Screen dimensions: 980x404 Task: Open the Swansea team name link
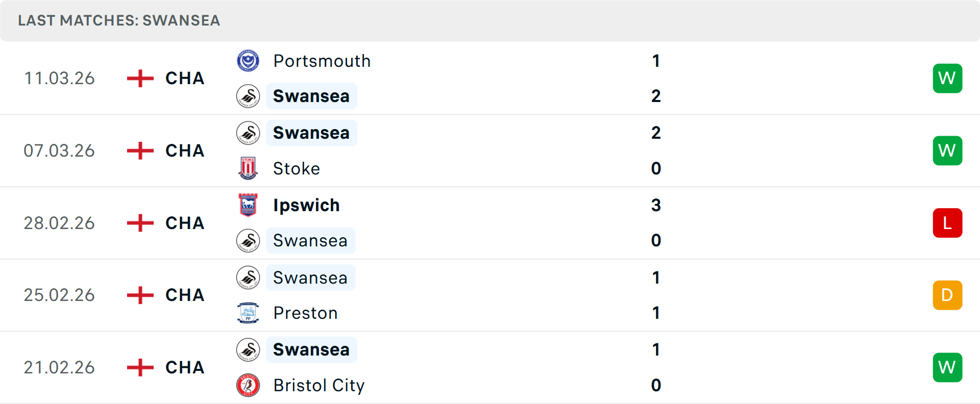coord(311,96)
